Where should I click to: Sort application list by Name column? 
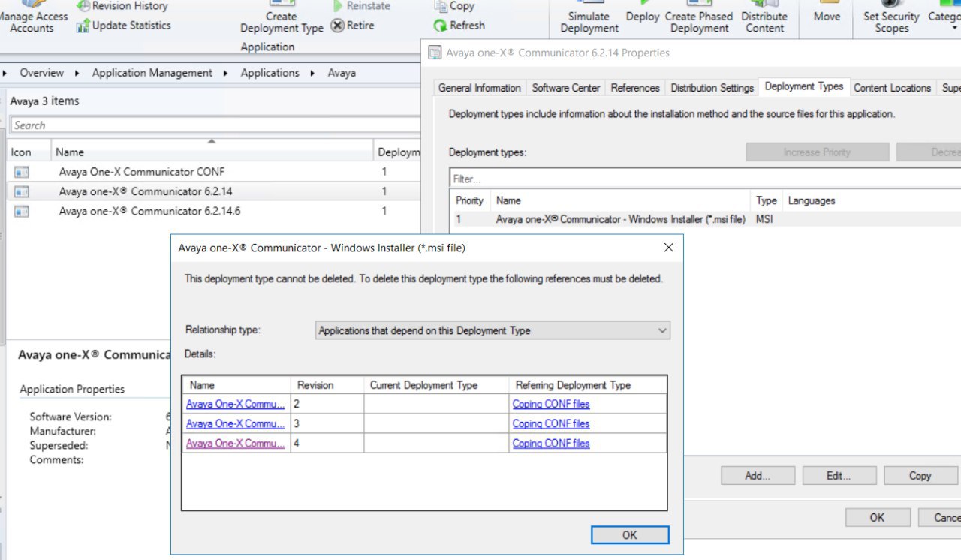[212, 152]
